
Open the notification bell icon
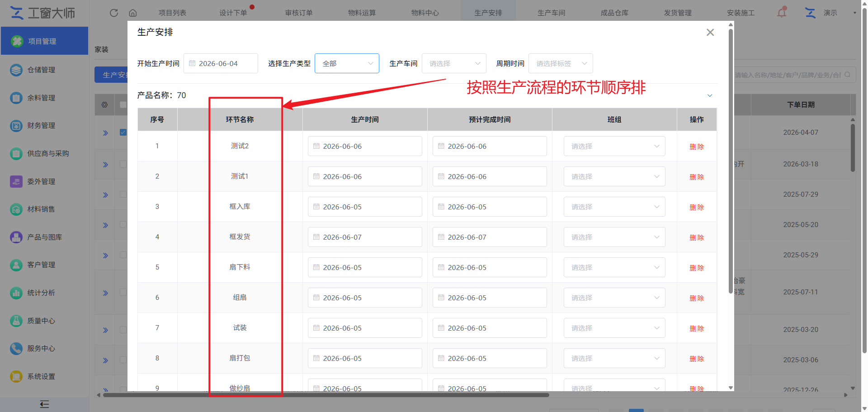click(782, 12)
